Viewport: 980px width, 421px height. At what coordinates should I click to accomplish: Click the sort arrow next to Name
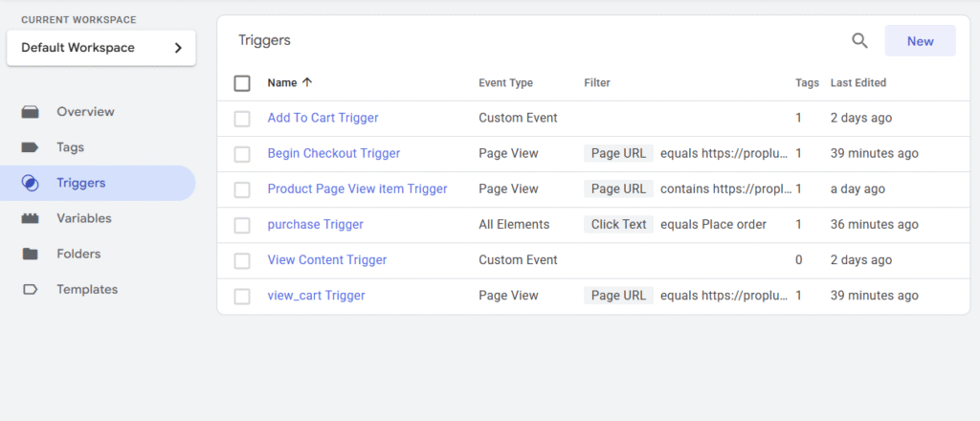click(x=307, y=82)
